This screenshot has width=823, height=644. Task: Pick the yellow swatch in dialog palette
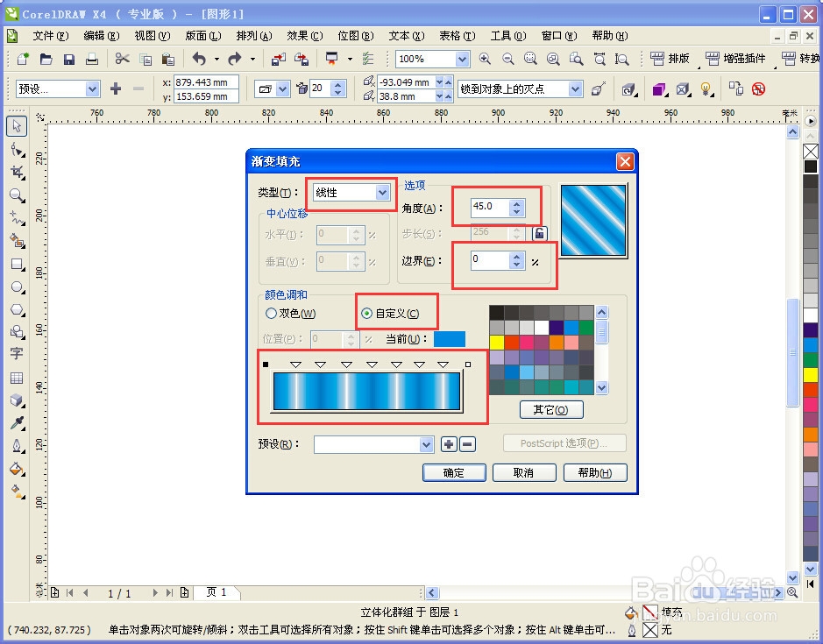click(x=497, y=343)
